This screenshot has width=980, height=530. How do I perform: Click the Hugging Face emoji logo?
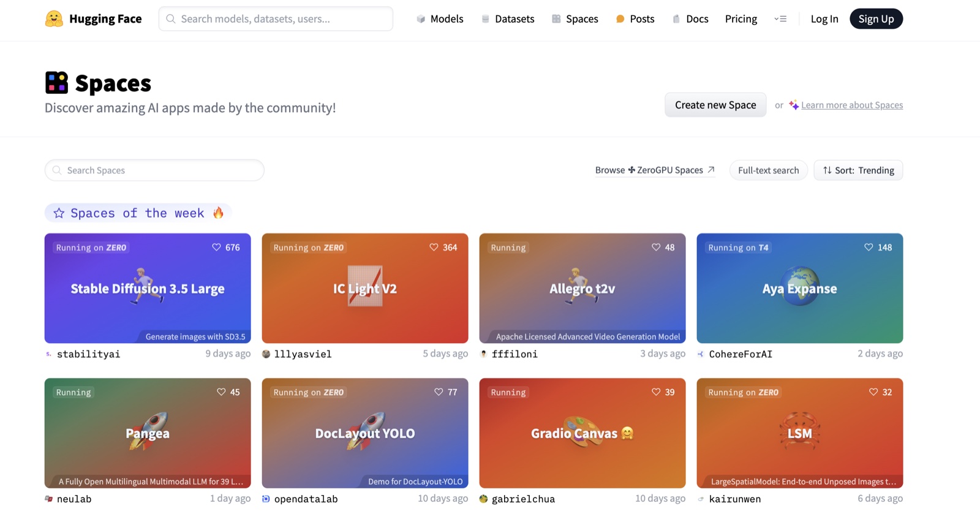(54, 19)
